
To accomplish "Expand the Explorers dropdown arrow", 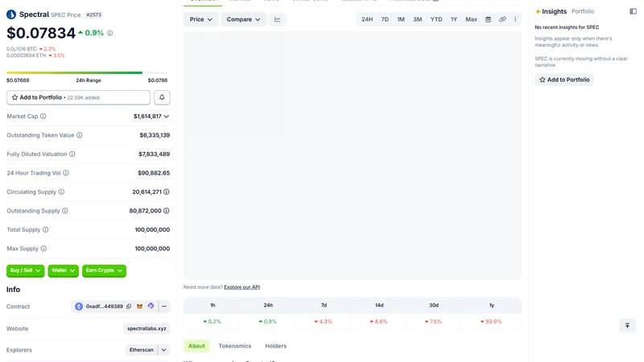I will click(164, 350).
